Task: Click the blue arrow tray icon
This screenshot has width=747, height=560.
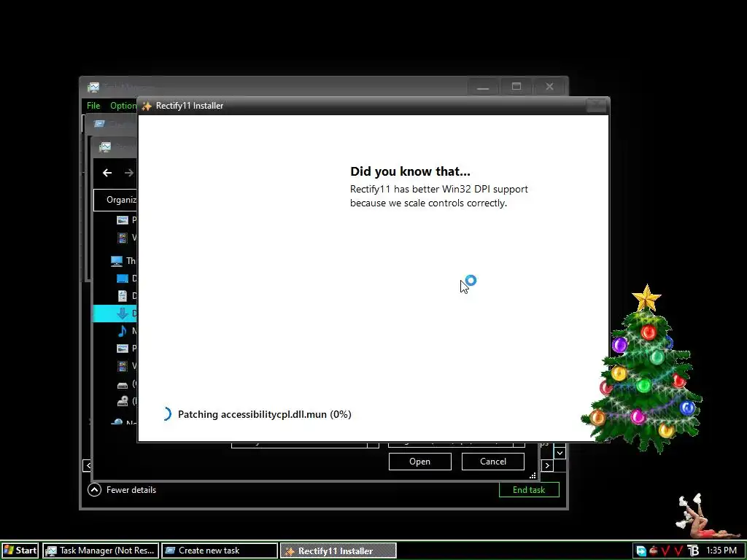Action: [x=641, y=551]
